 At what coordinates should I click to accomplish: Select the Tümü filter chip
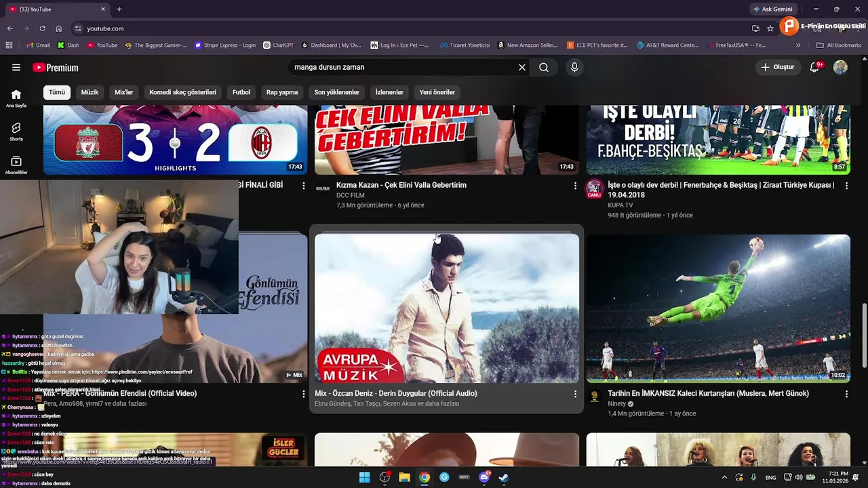point(57,92)
